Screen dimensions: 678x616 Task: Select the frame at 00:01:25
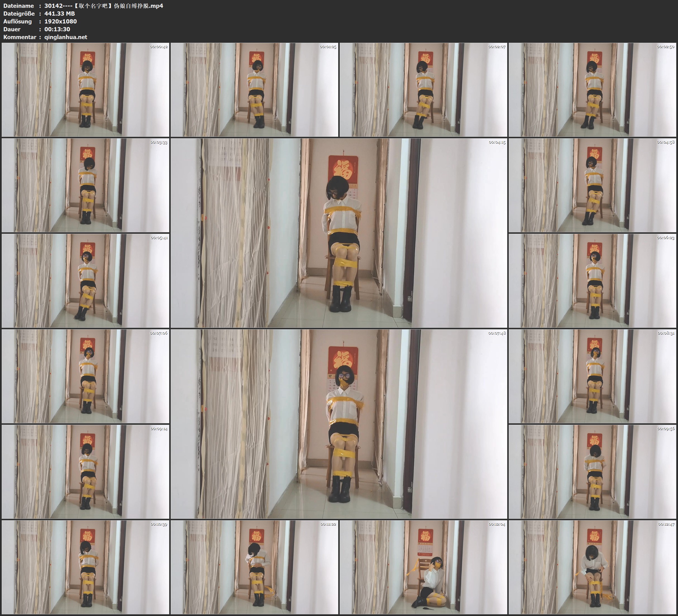tap(254, 89)
